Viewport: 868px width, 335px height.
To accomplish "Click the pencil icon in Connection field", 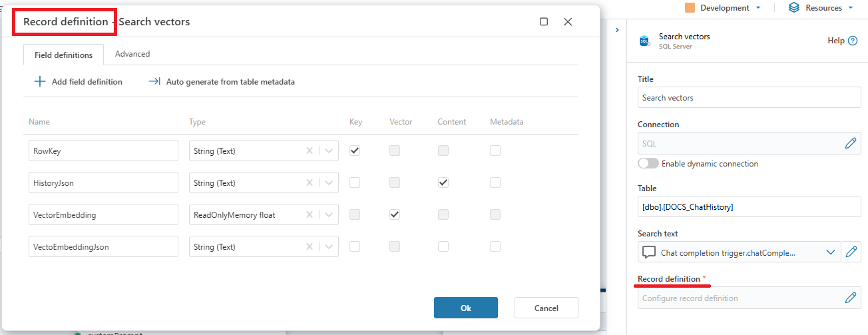I will pos(850,143).
